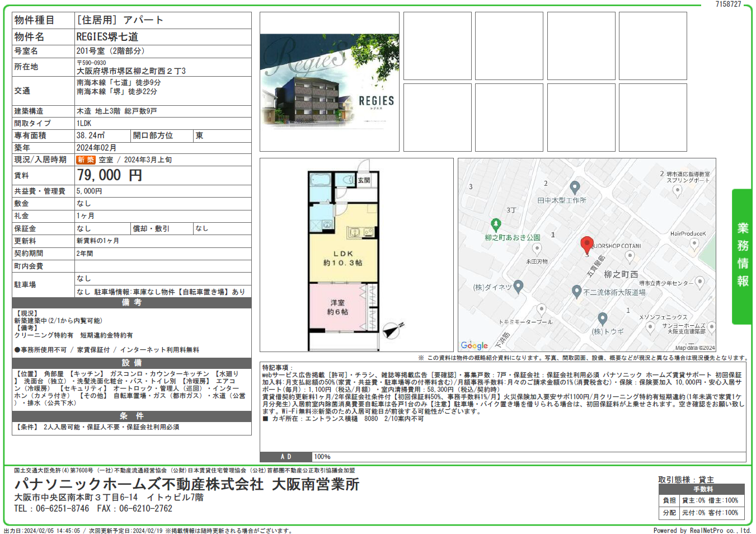Image resolution: width=756 pixels, height=534 pixels.
Task: Click the 洋室 約6帖 room label
Action: pyautogui.click(x=337, y=307)
